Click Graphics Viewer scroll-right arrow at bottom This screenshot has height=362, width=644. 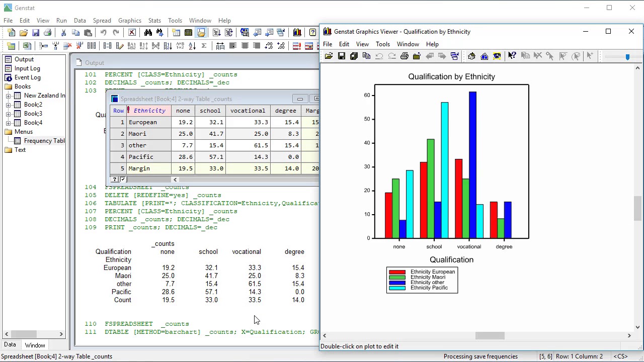point(629,336)
